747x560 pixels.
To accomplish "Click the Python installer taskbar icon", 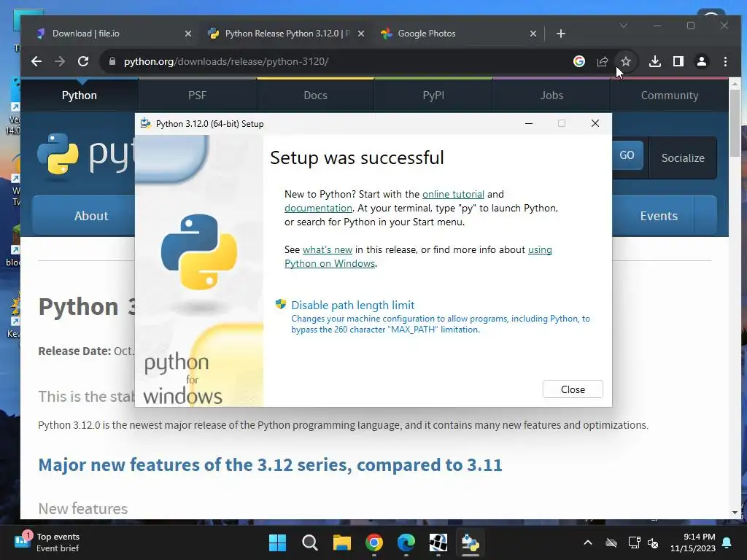I will pyautogui.click(x=471, y=542).
